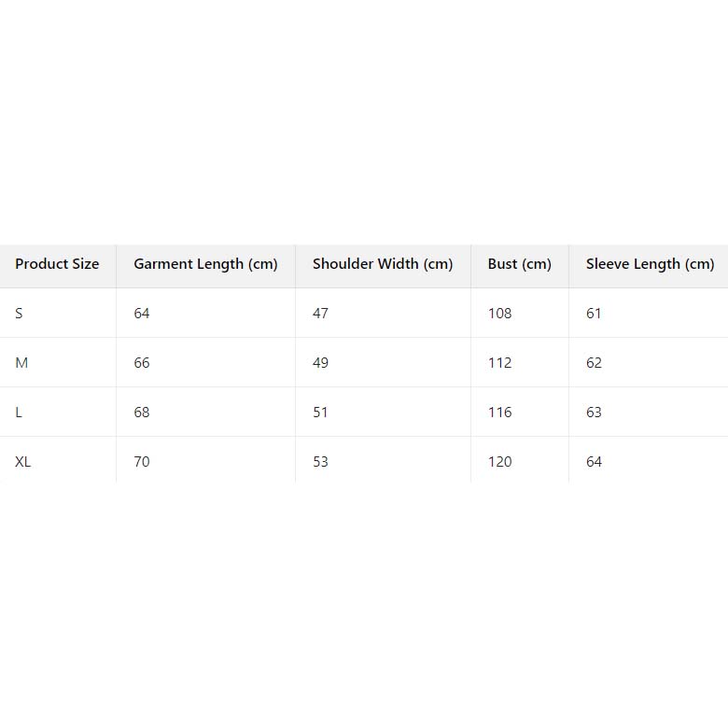Click shoulder width value 51
This screenshot has height=728, width=728.
click(x=320, y=413)
